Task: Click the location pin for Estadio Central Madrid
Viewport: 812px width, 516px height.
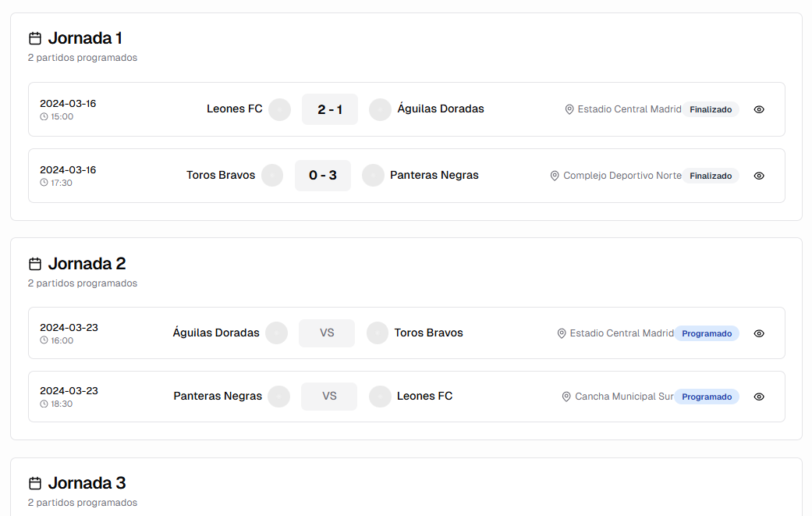Action: [569, 109]
